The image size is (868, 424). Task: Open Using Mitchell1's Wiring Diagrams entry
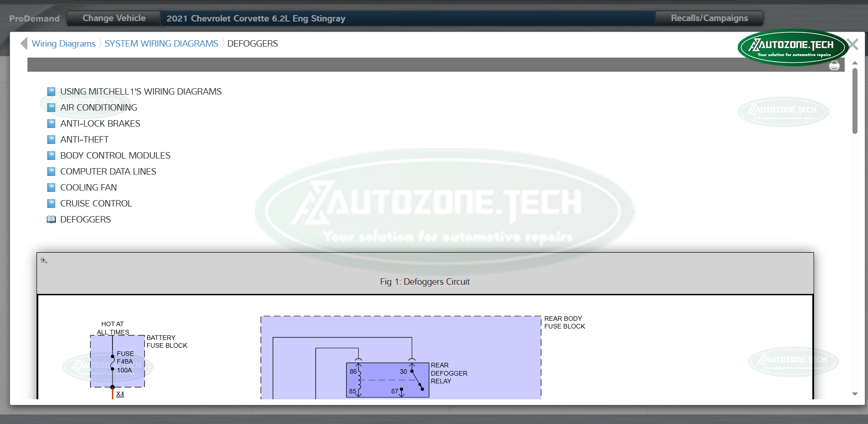[x=141, y=92]
